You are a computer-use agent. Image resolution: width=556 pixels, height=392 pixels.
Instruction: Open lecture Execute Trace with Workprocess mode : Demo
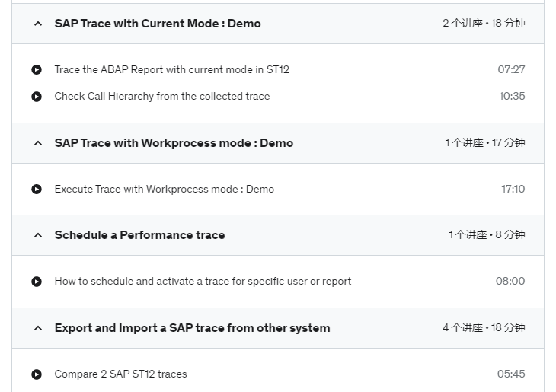(165, 189)
